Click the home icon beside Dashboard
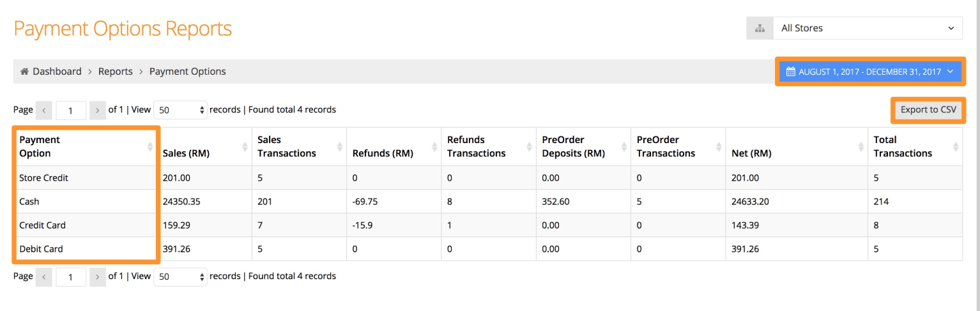Screen dimensions: 980x311 point(25,72)
